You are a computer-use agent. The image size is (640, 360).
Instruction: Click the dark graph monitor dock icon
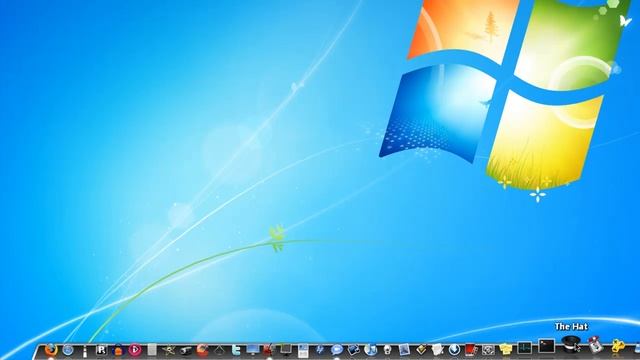pyautogui.click(x=524, y=348)
